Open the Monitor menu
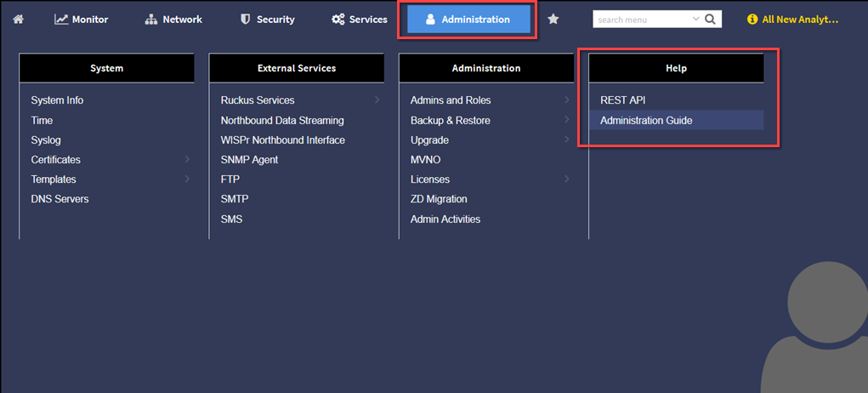Image resolution: width=868 pixels, height=393 pixels. coord(82,20)
